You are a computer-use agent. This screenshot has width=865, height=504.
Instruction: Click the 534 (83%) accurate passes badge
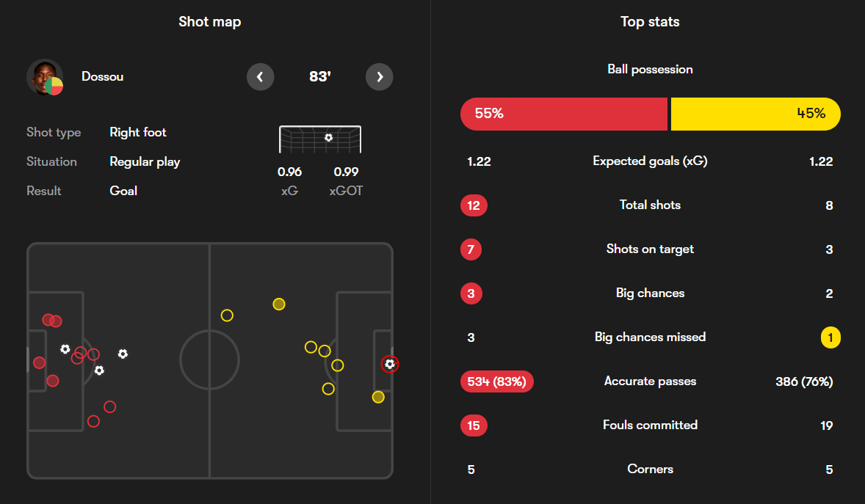click(x=496, y=381)
